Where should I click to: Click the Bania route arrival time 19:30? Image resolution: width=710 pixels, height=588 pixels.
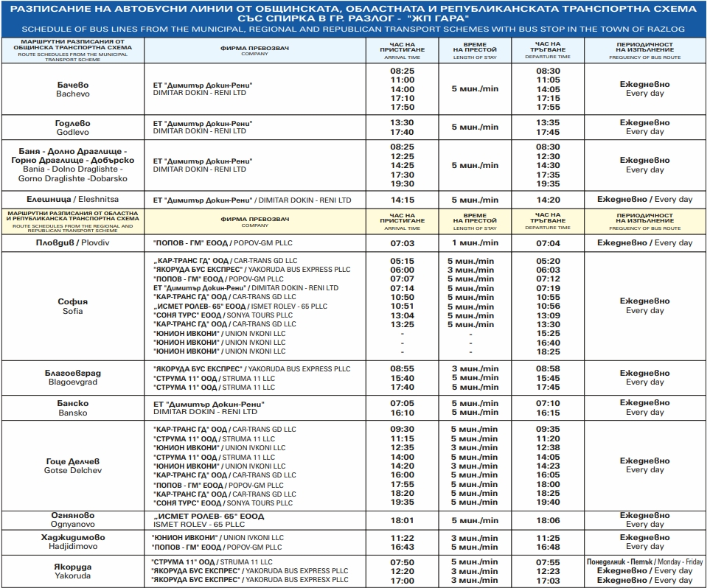[402, 183]
